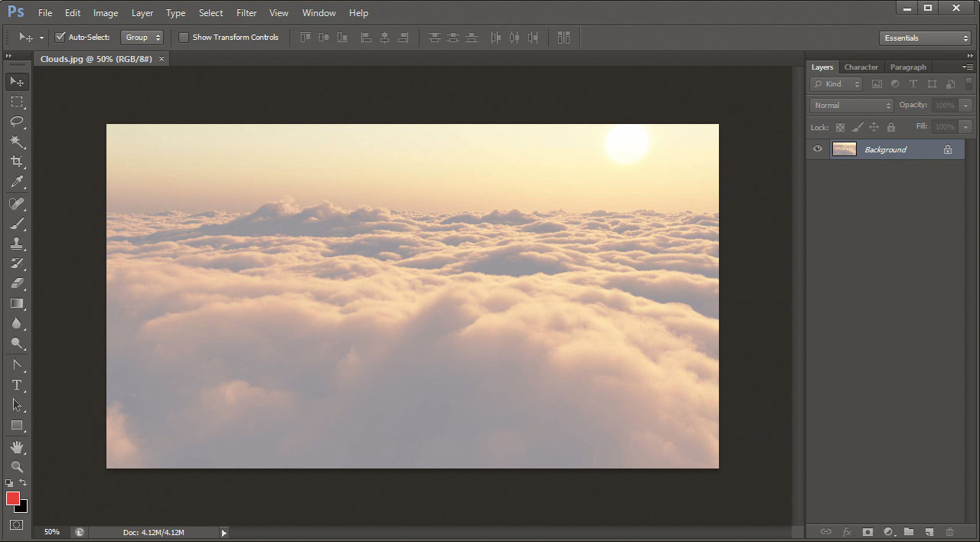Switch to the Character panel tab
980x542 pixels.
[861, 67]
